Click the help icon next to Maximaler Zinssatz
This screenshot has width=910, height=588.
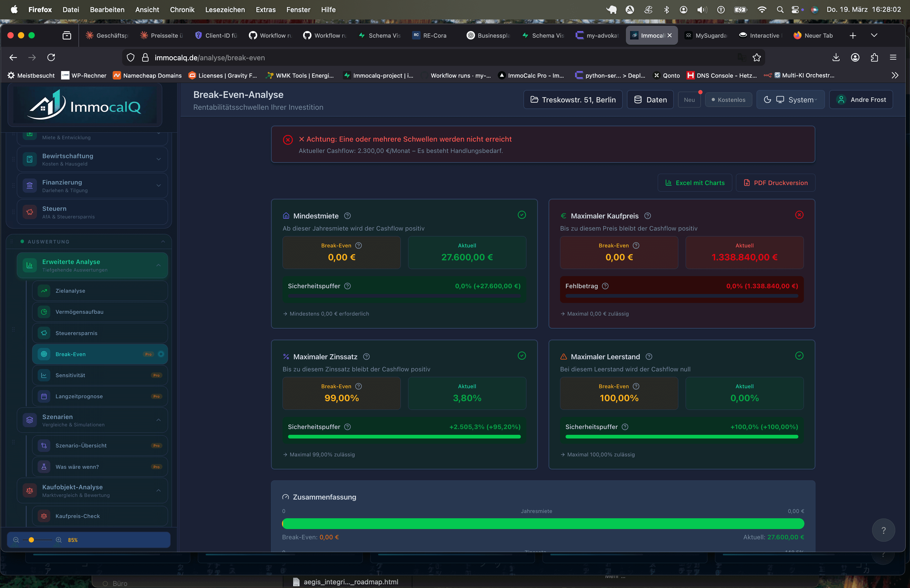[366, 357]
